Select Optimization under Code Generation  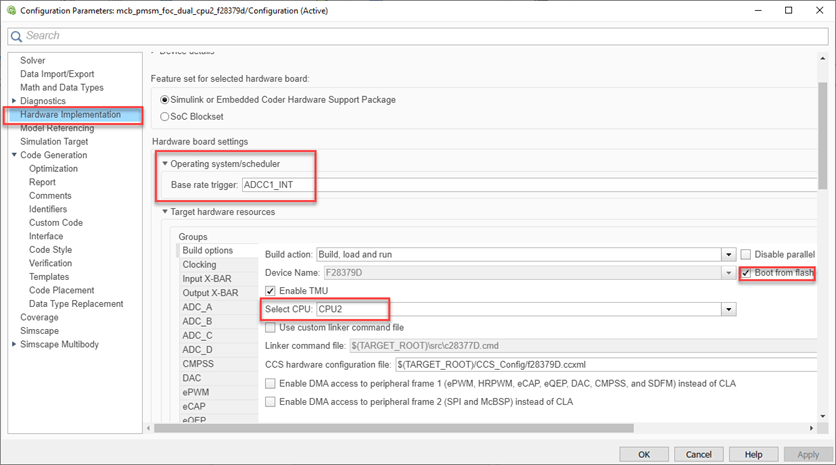53,169
